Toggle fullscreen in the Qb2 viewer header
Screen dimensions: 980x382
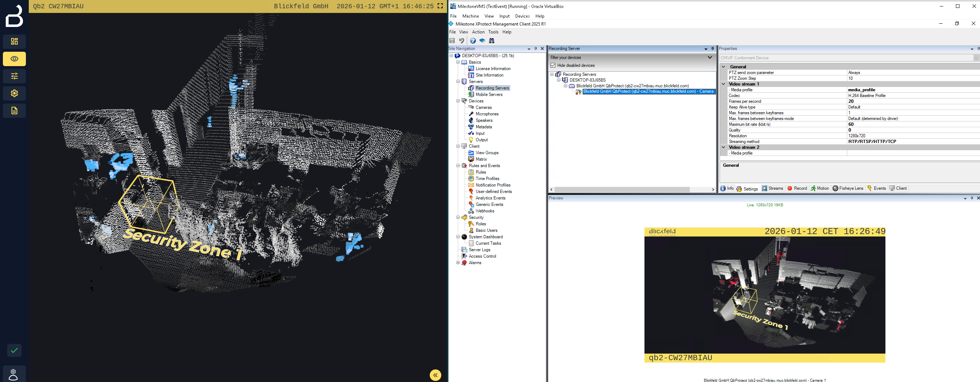coord(440,6)
